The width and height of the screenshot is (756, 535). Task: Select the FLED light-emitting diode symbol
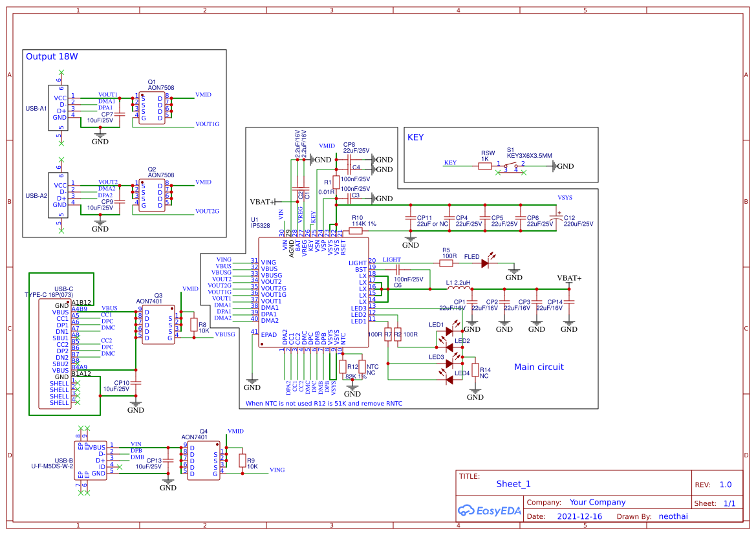click(x=485, y=263)
